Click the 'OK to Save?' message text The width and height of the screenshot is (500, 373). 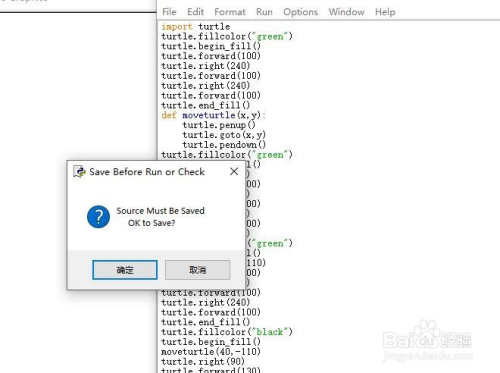point(151,223)
